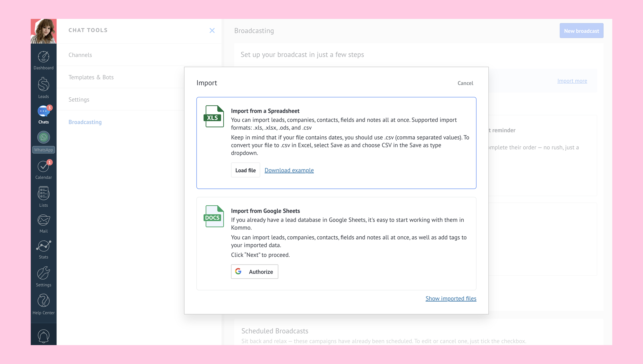Click the Import from Google Sheets heading
This screenshot has height=364, width=643.
pos(265,211)
